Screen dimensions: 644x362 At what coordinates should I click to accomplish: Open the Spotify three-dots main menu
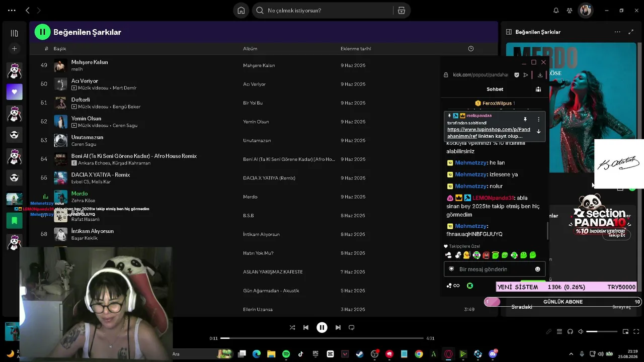click(12, 11)
